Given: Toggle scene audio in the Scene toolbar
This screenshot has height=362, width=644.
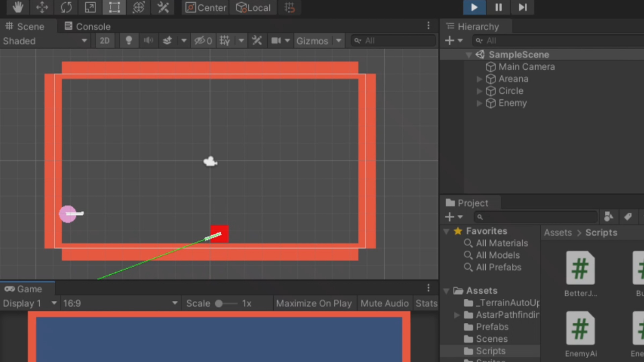Looking at the screenshot, I should click(x=149, y=40).
